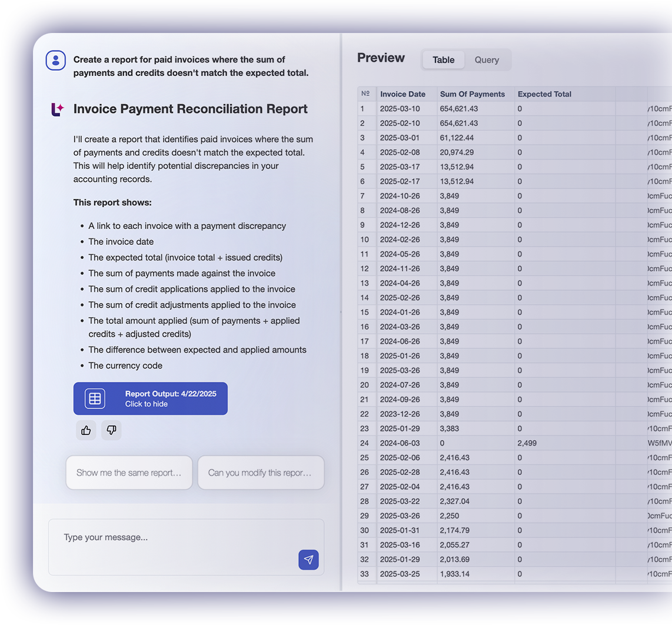Click the 2,499 expected total cell

pyautogui.click(x=527, y=443)
